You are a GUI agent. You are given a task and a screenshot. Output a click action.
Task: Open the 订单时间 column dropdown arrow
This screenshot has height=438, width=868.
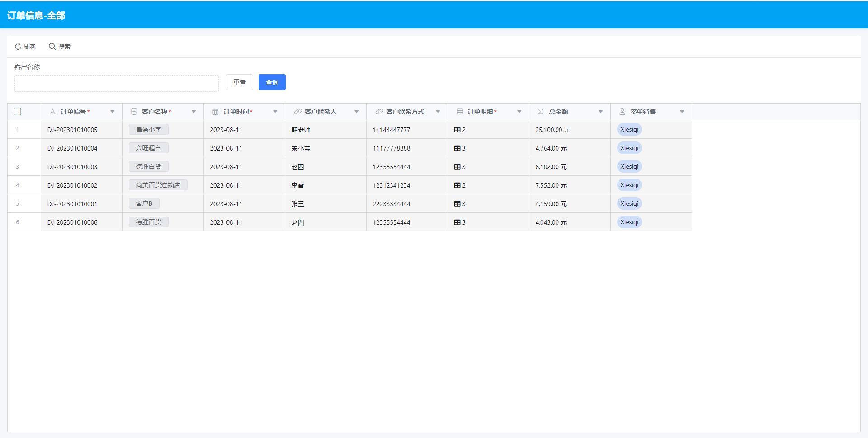click(x=275, y=112)
